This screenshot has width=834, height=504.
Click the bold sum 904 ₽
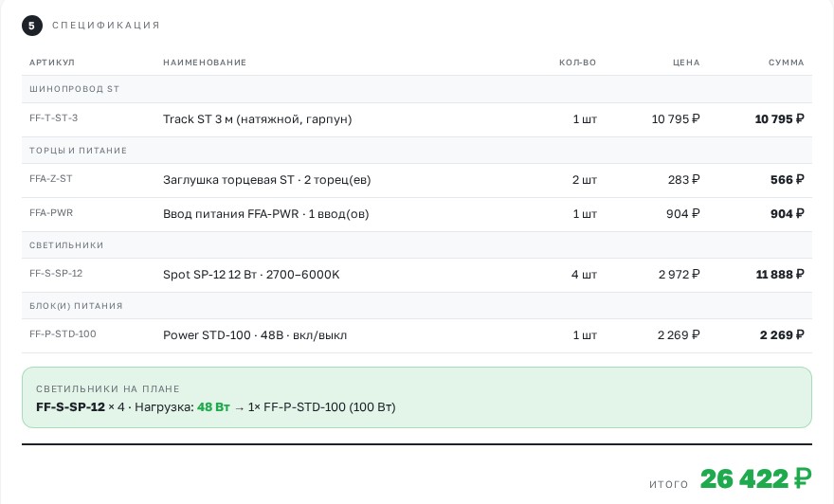[788, 214]
